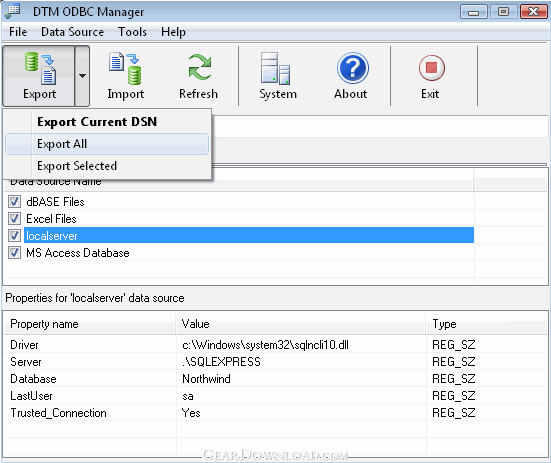The image size is (551, 463).
Task: Collapse the Export dropdown arrow
Action: [82, 76]
